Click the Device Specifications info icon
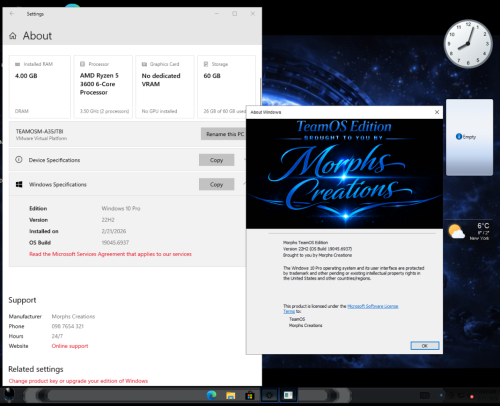The height and width of the screenshot is (406, 500). (x=19, y=160)
